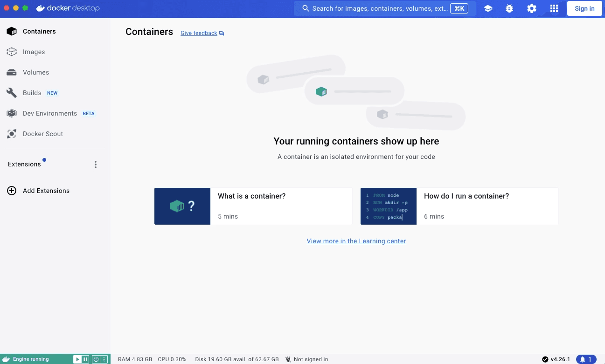Open Settings via the gear icon
605x364 pixels.
click(531, 8)
